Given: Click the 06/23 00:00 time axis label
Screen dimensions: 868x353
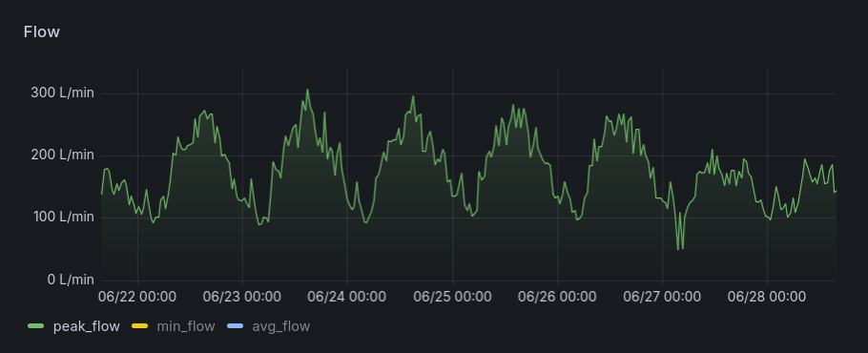Looking at the screenshot, I should tap(242, 297).
